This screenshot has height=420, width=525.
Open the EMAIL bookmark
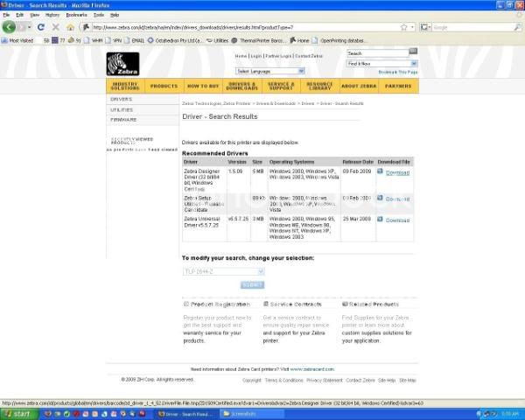(134, 40)
